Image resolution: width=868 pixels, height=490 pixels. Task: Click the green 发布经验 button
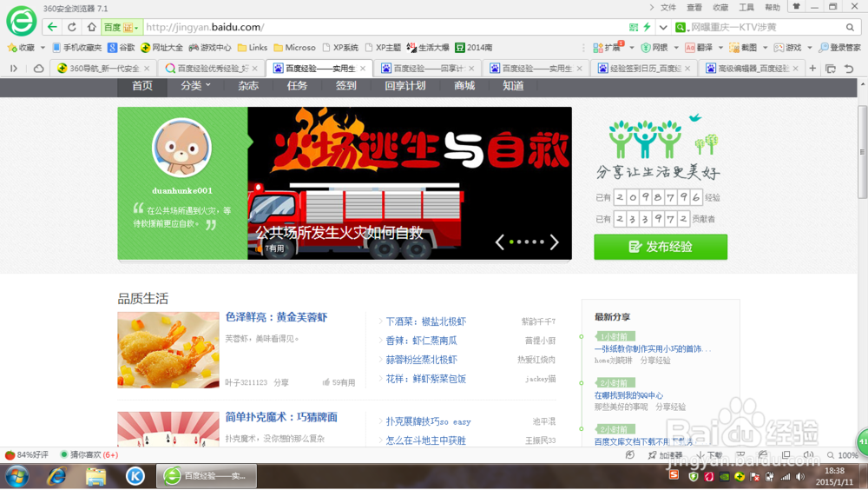[x=661, y=247]
